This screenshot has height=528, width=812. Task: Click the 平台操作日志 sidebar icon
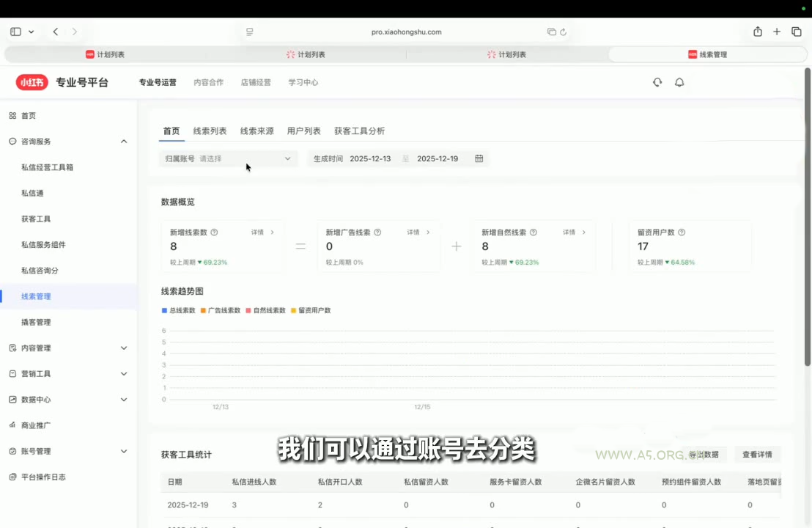click(12, 477)
